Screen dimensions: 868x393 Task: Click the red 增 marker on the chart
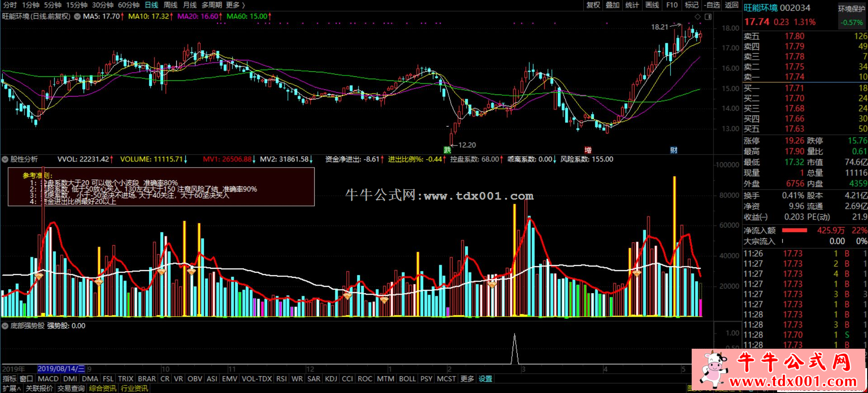click(x=588, y=150)
